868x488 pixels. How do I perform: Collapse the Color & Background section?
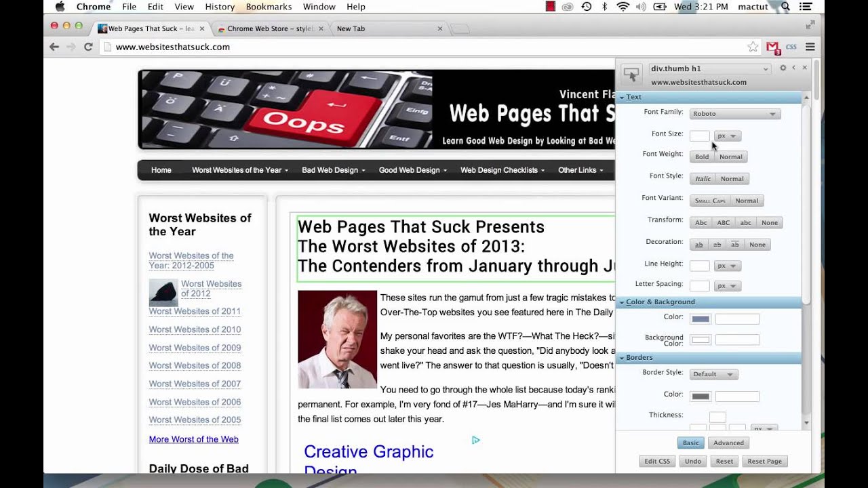(709, 302)
